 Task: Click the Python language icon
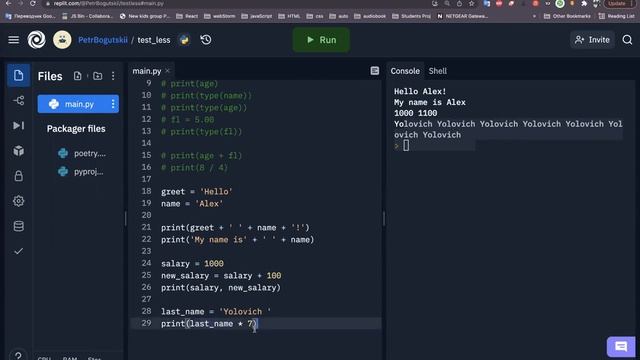pos(184,40)
